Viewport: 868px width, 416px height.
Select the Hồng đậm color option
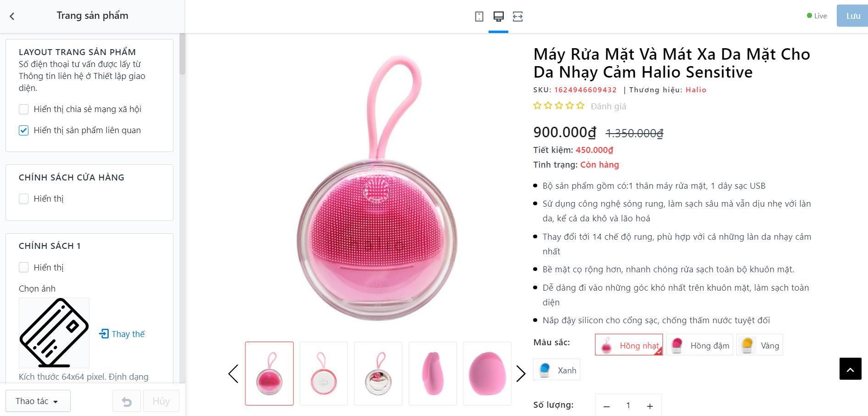[x=699, y=345]
